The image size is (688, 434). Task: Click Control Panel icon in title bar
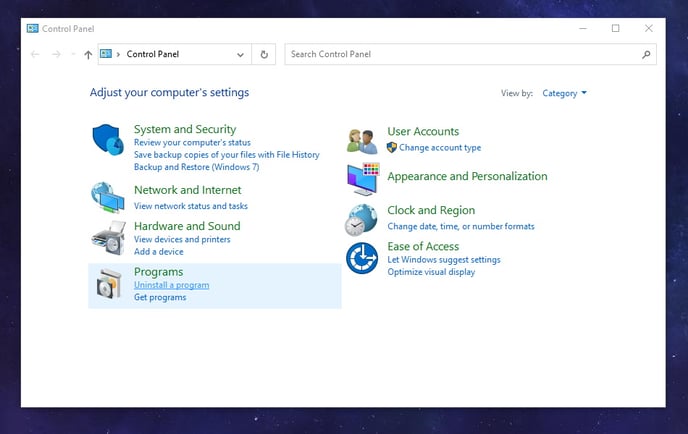32,29
